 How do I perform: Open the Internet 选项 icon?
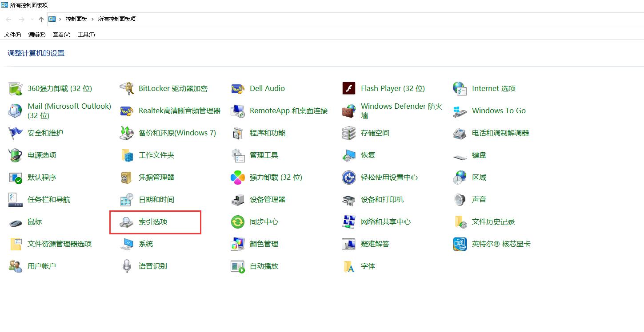(x=460, y=88)
